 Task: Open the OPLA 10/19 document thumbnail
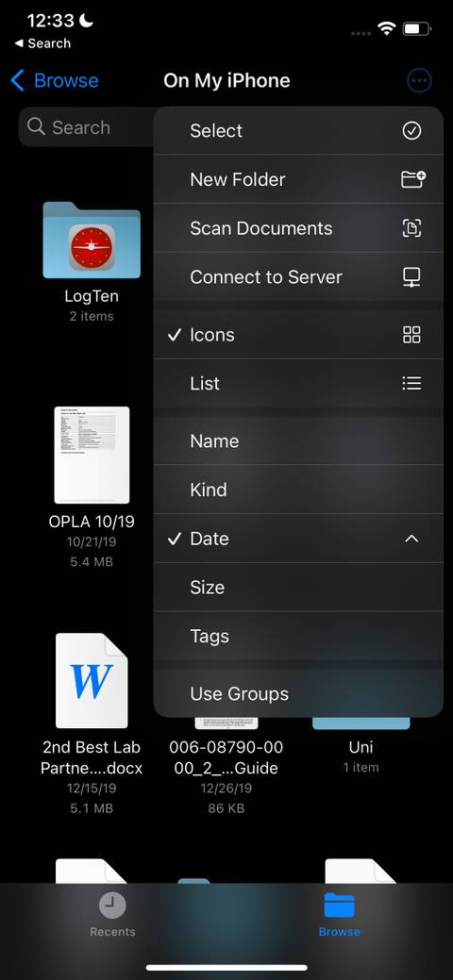pyautogui.click(x=92, y=455)
